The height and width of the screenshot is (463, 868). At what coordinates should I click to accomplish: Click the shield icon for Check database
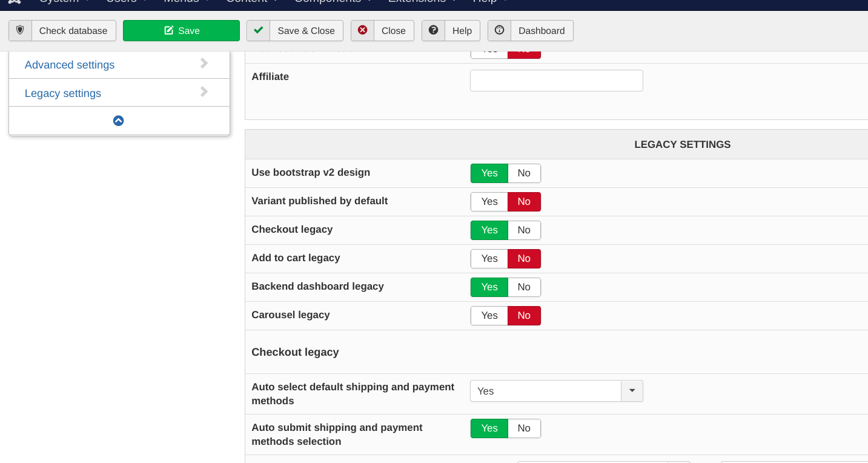point(21,30)
